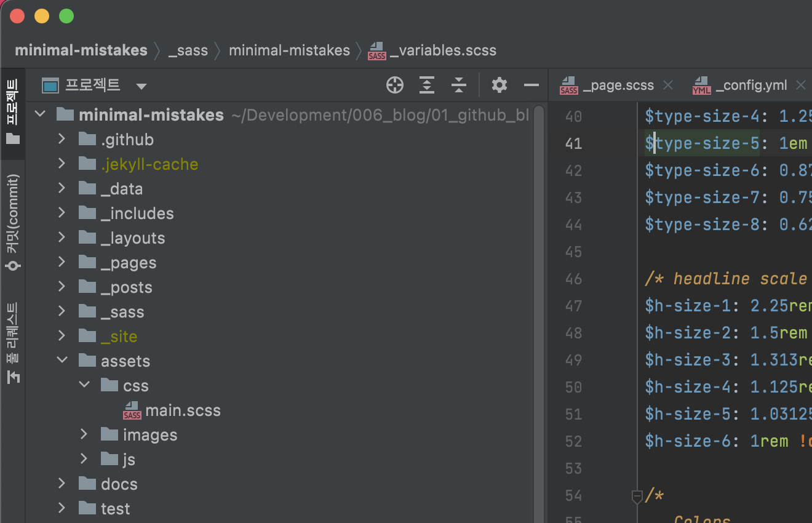Select _pages folder in tree

coord(129,263)
